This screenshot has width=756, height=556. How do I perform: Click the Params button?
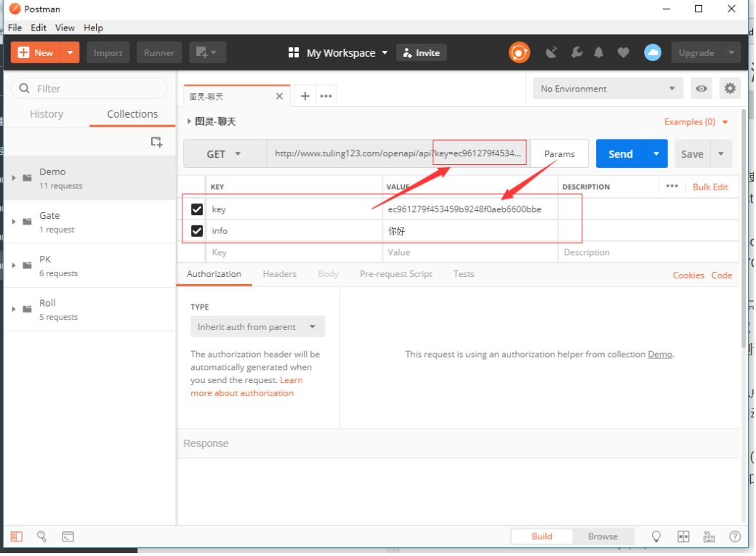[559, 154]
